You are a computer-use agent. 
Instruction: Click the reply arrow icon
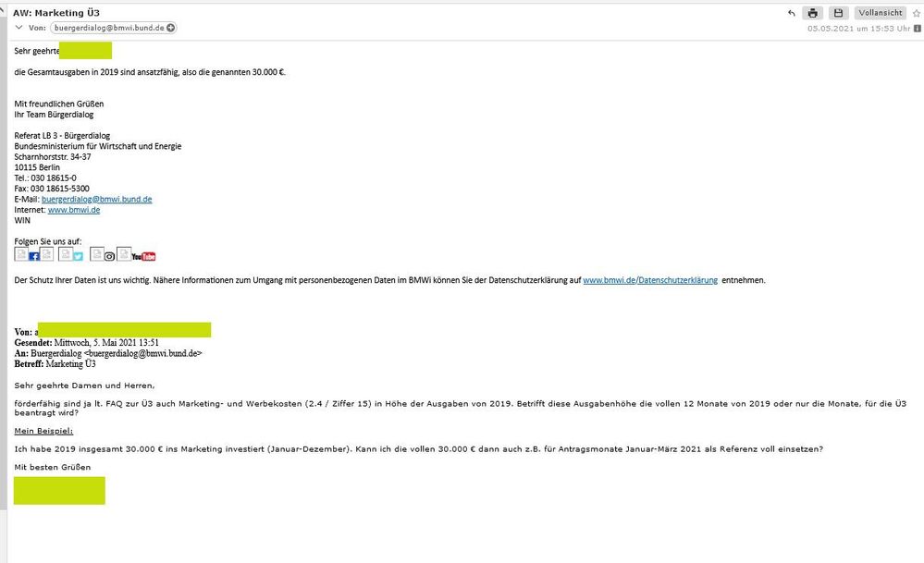792,13
